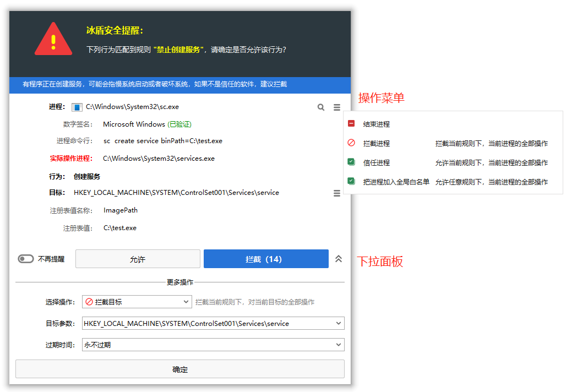Open the 过期时间 dropdown showing 永不过期
Screen dimensions: 588x392
coord(213,345)
